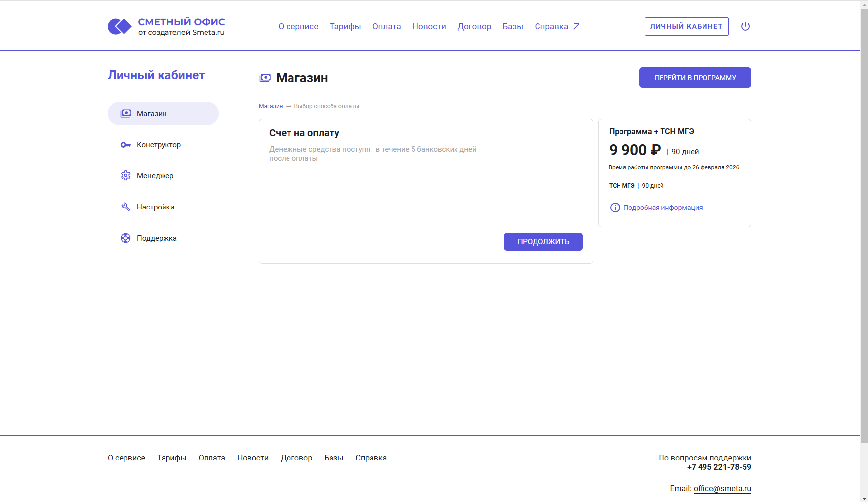Open ЛИЧНЫЙ КАБИНЕТ from header
This screenshot has width=868, height=502.
pyautogui.click(x=686, y=26)
